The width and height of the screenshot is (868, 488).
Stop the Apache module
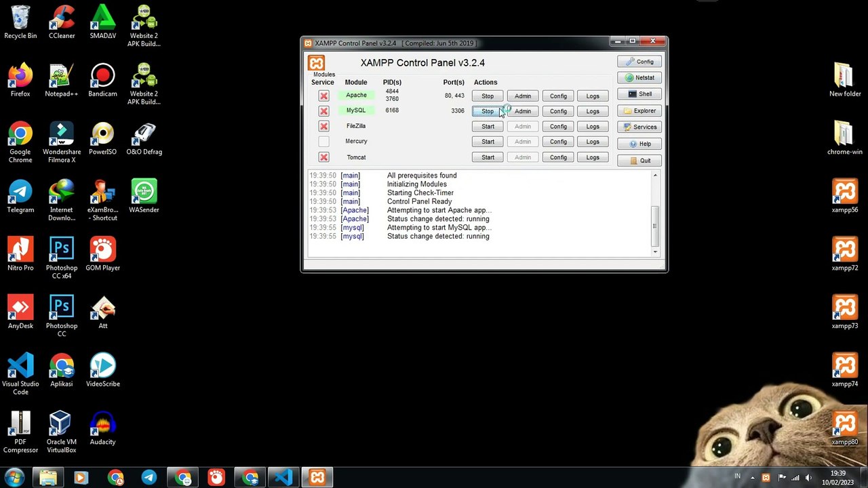[488, 96]
